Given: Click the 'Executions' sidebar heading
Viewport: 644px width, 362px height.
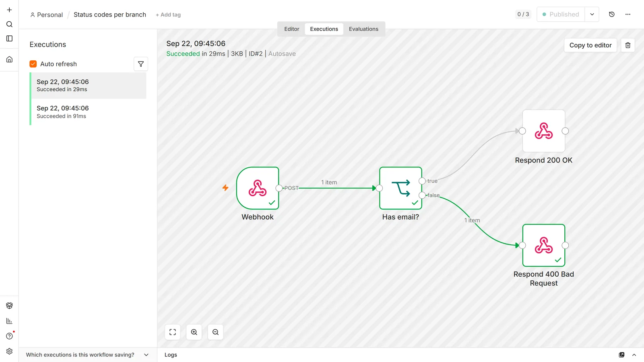Looking at the screenshot, I should tap(48, 45).
